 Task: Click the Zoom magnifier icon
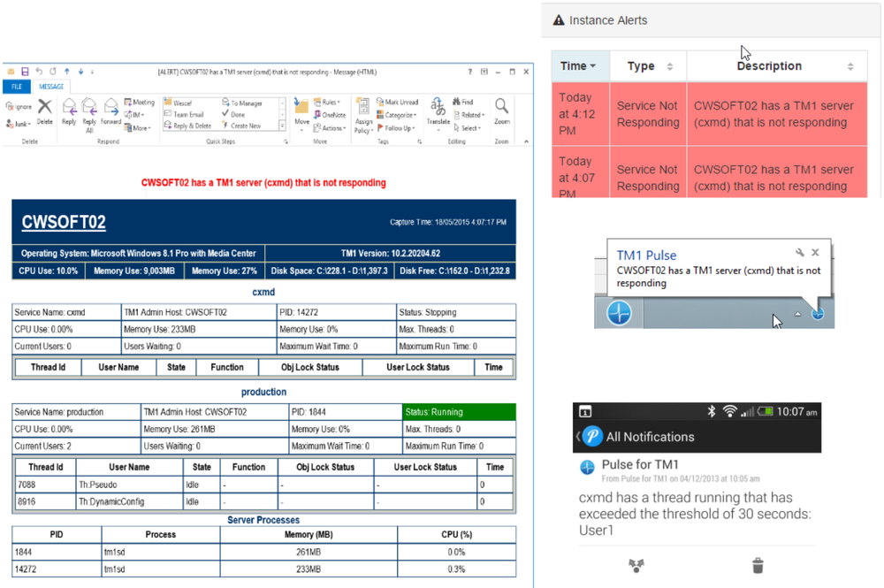click(x=501, y=112)
